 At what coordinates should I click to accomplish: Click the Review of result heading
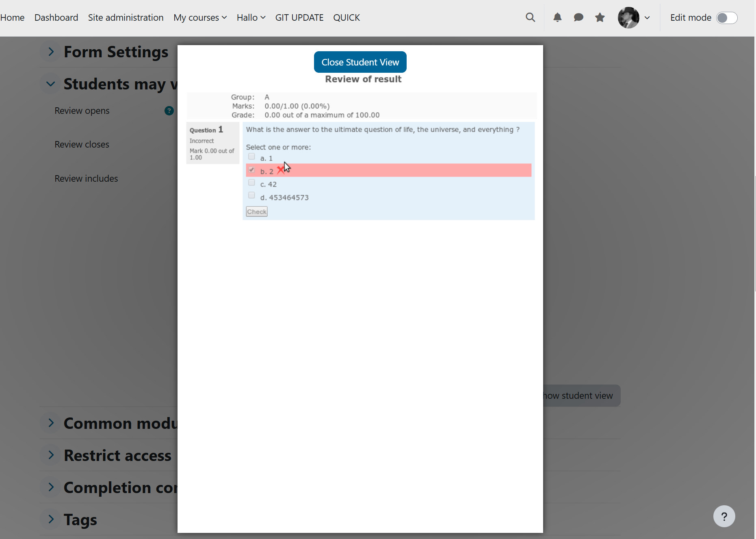363,79
